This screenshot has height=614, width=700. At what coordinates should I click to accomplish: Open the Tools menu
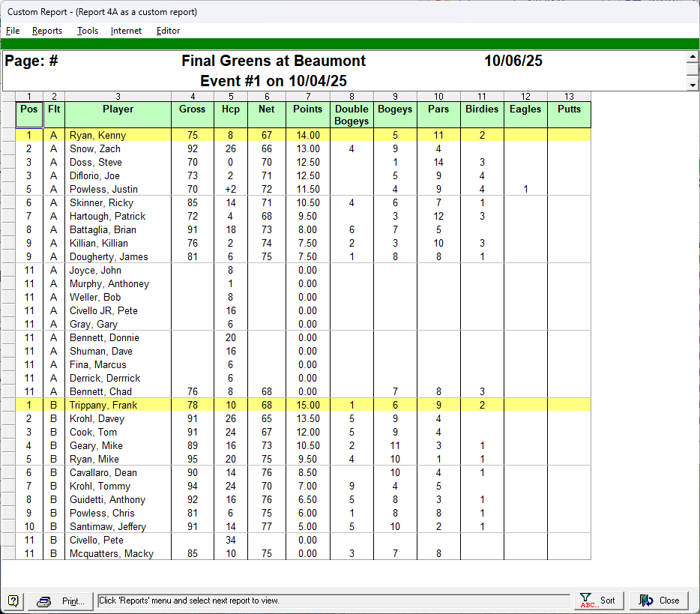tap(87, 31)
